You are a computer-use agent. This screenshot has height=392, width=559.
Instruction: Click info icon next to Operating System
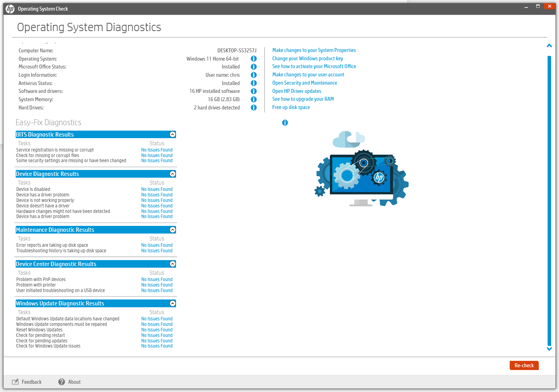pos(254,59)
